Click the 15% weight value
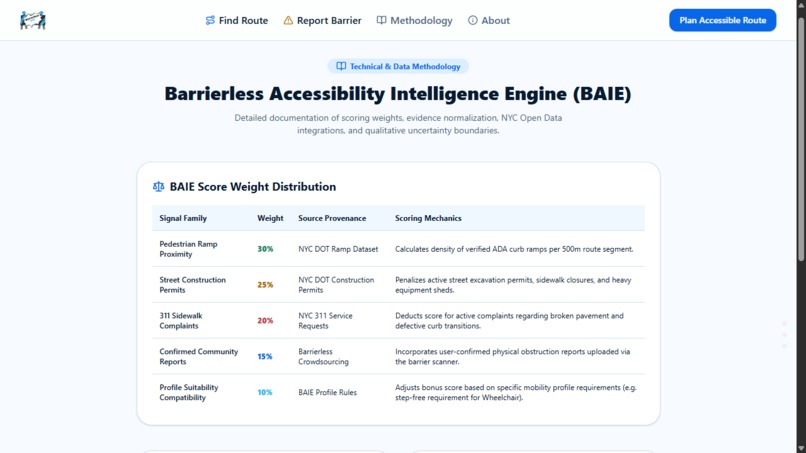Viewport: 806px width, 453px height. point(265,356)
